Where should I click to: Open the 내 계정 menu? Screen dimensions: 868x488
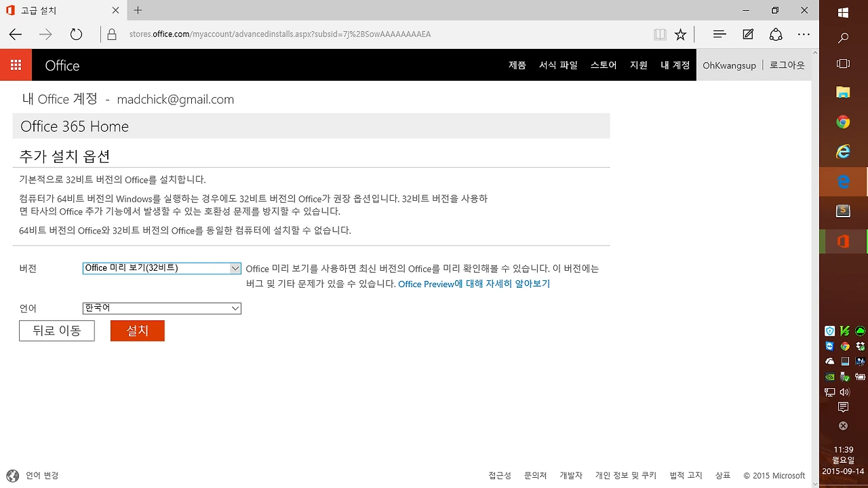pos(675,65)
